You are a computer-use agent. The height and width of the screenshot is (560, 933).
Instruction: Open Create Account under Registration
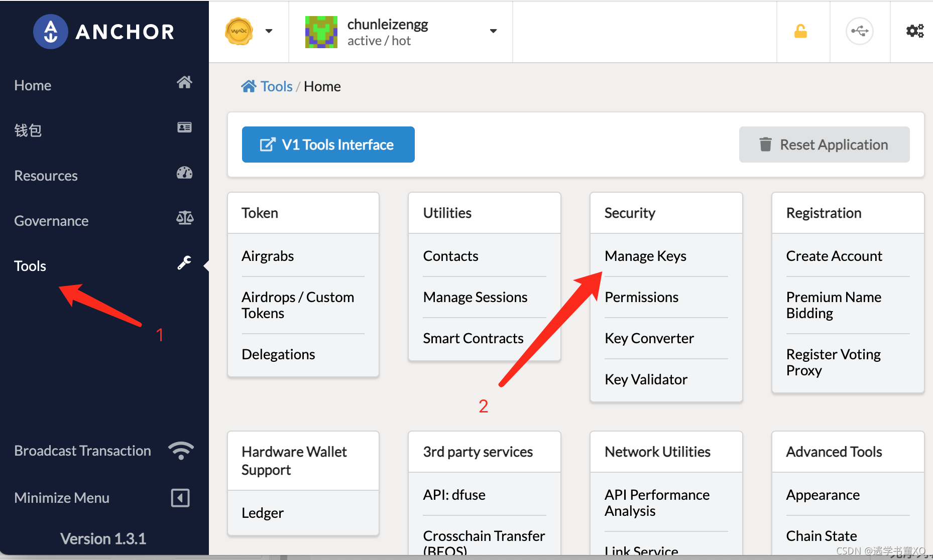click(834, 256)
